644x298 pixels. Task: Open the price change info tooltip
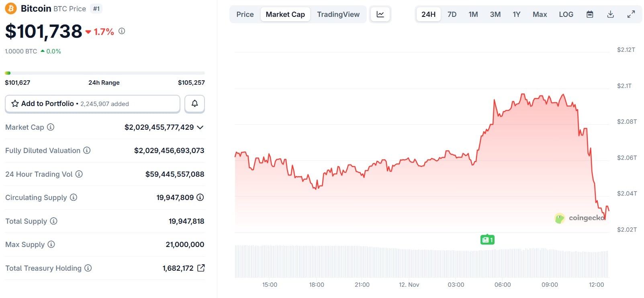pos(122,31)
